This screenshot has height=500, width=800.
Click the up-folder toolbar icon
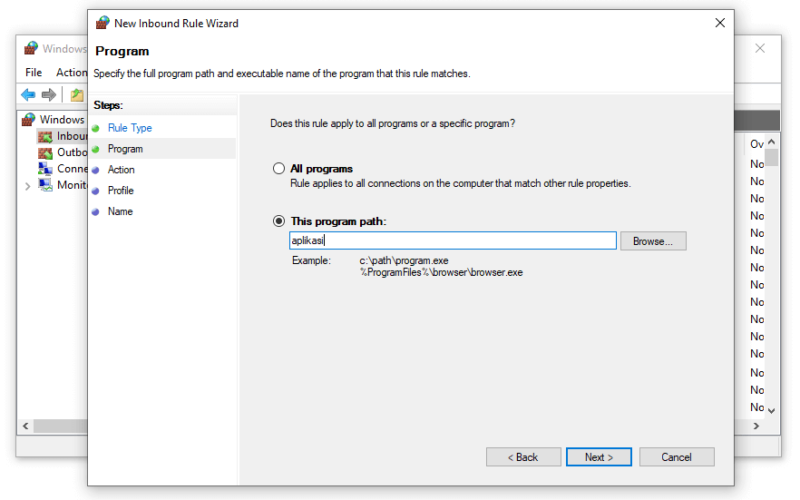77,94
